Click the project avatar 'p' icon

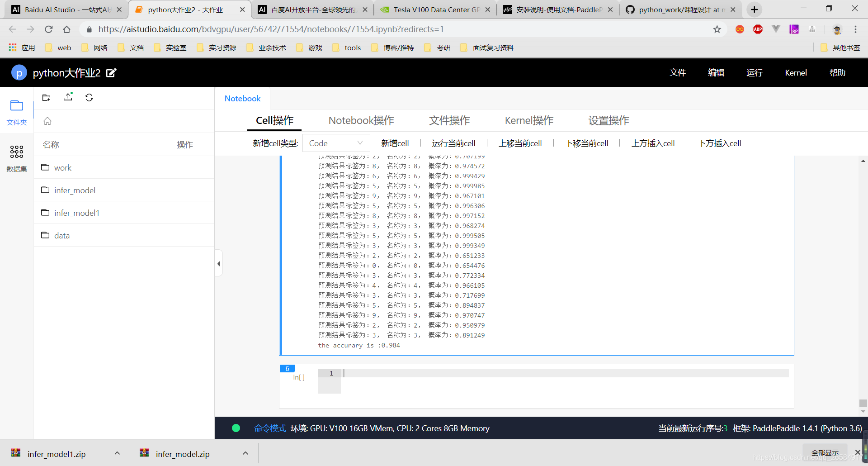(x=19, y=73)
